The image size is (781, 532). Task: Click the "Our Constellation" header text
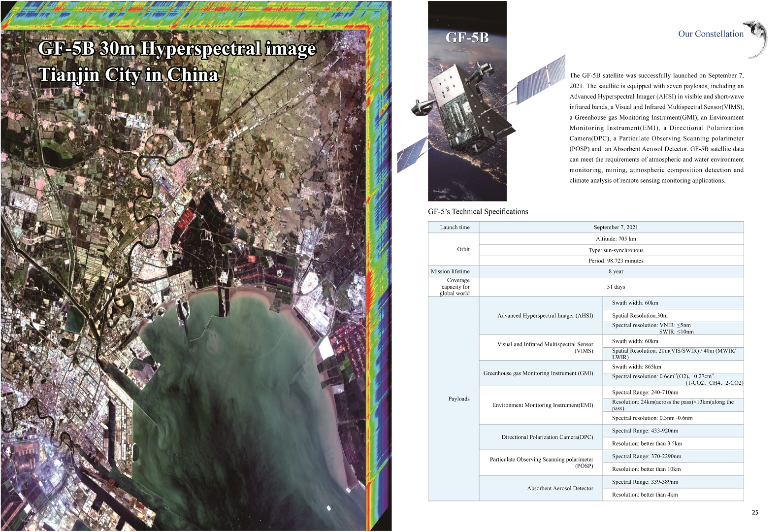coord(711,34)
